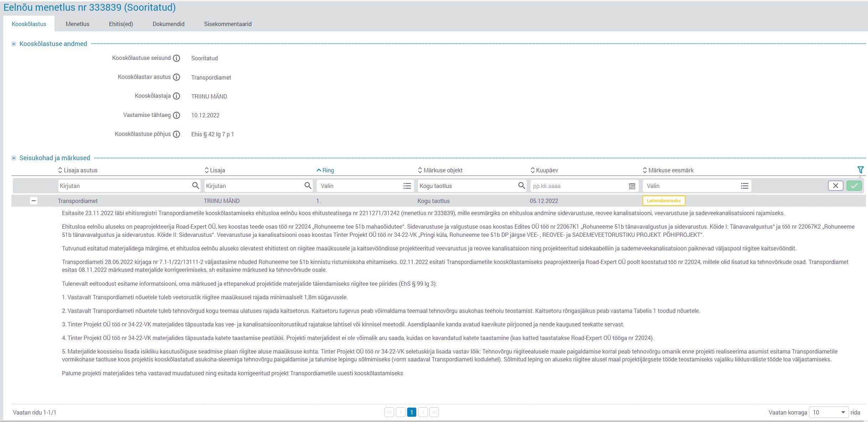Show info for Kooskõlastav asutus
Screen dimensions: 868x422
(x=176, y=77)
